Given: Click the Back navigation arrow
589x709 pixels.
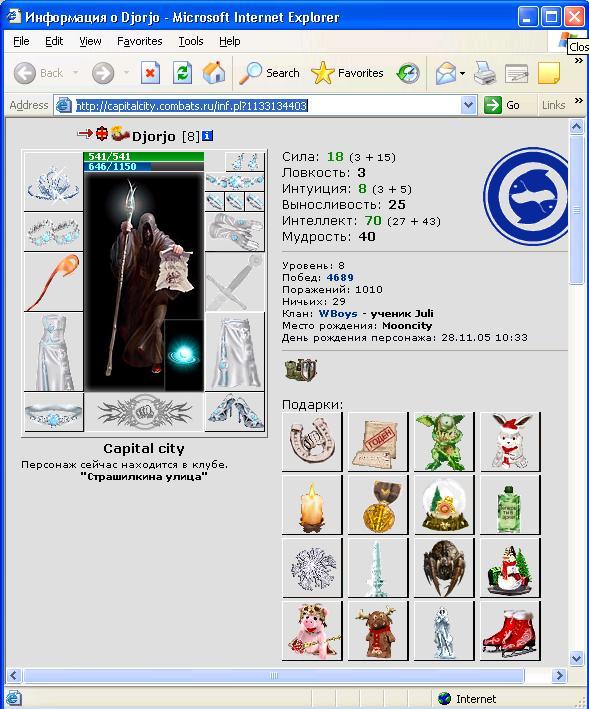Looking at the screenshot, I should [x=24, y=73].
